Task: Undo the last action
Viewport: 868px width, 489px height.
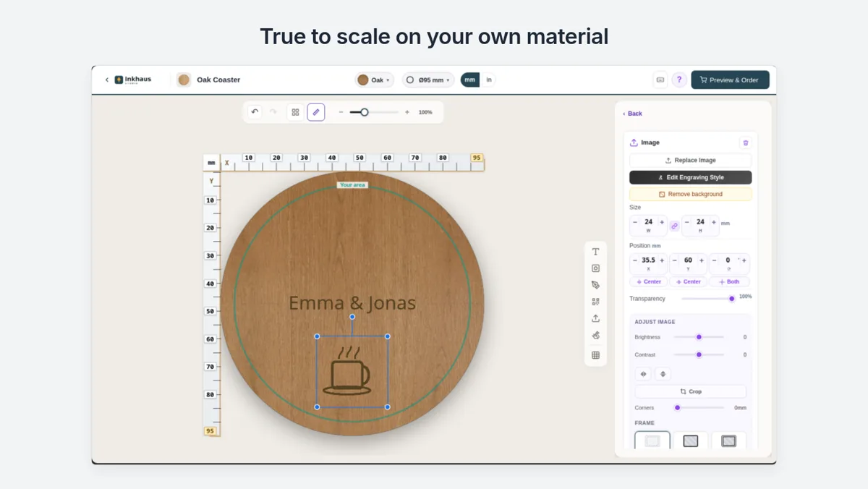Action: [x=255, y=112]
